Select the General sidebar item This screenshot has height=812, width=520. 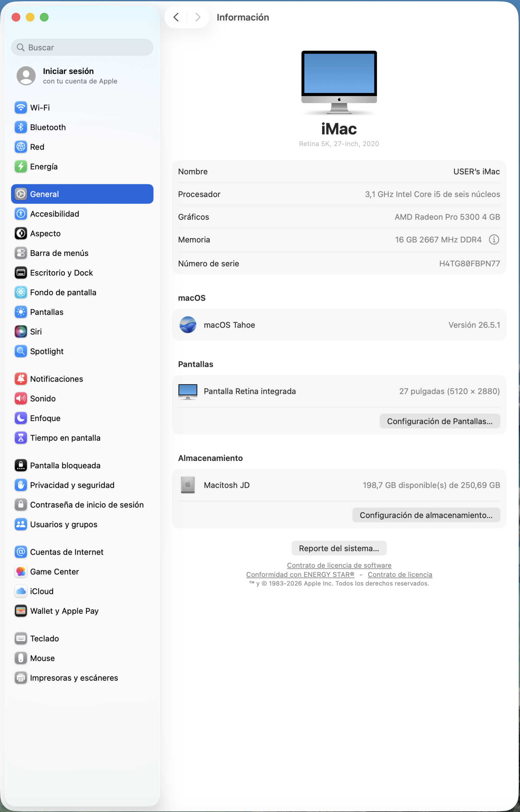82,194
